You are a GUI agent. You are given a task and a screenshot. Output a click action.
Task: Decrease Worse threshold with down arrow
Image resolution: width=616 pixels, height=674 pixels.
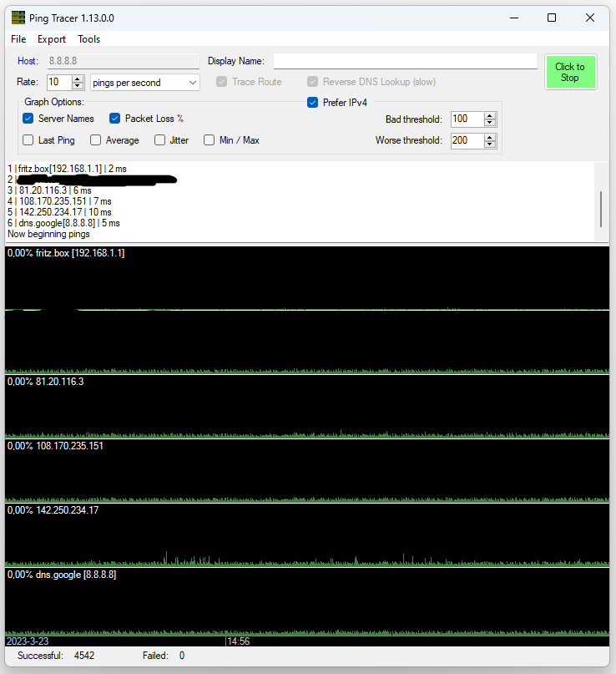[490, 144]
